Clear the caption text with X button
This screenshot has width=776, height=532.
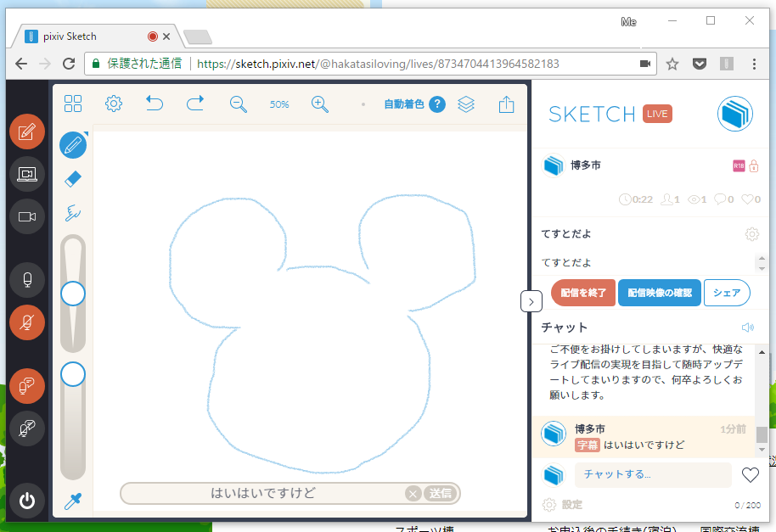coord(413,494)
